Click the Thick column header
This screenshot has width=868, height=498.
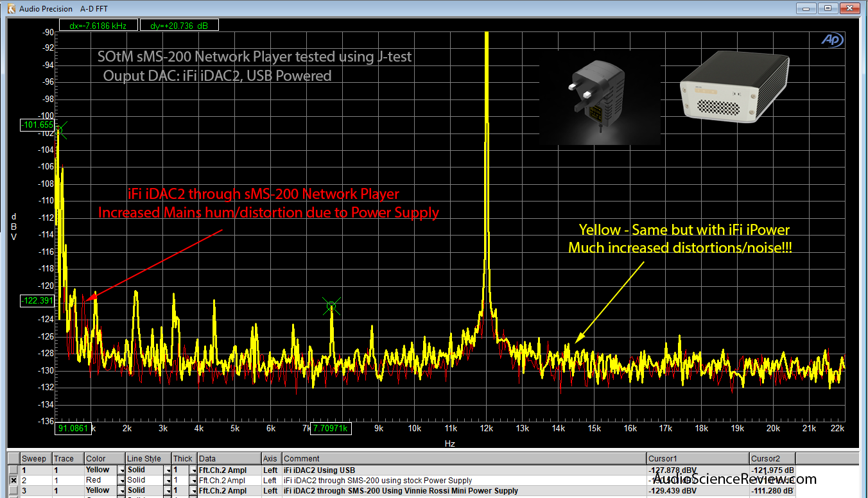point(184,459)
